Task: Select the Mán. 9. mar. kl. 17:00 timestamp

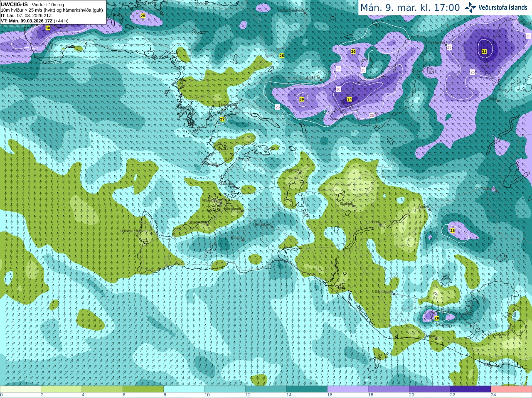Action: point(410,8)
